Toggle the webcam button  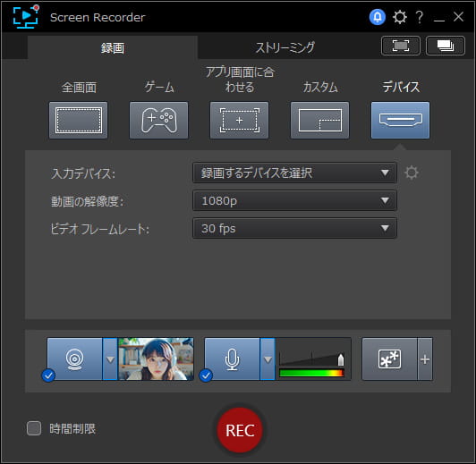74,359
